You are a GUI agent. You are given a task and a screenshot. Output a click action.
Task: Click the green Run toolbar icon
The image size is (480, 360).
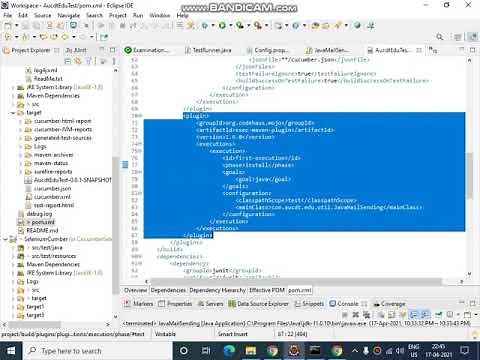click(222, 25)
